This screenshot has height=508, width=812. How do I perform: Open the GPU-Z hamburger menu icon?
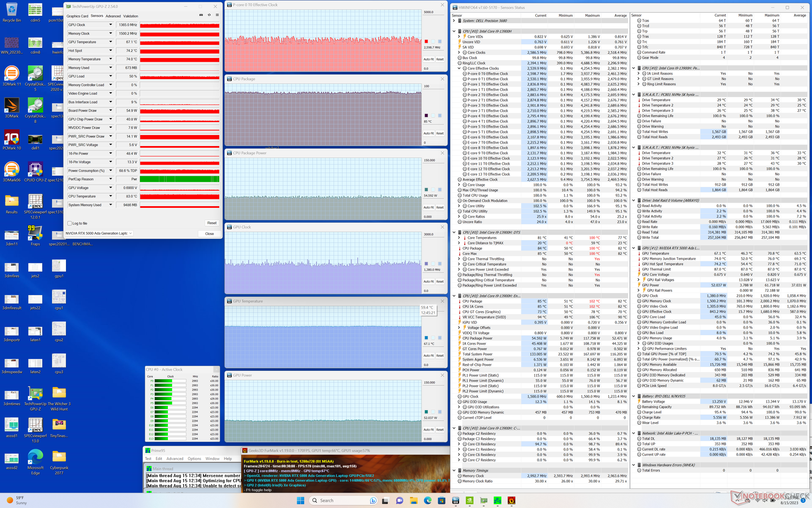click(217, 15)
